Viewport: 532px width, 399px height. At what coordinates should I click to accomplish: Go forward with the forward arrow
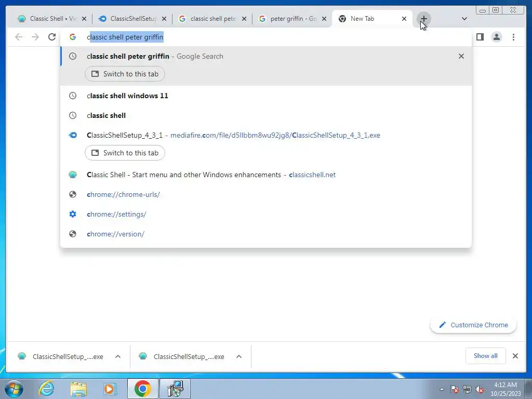point(35,37)
